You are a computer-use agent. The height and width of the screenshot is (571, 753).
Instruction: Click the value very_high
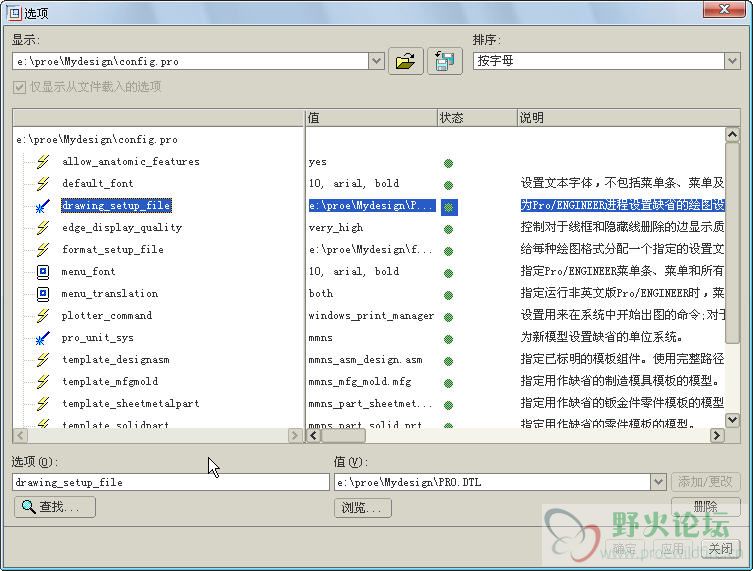[336, 228]
